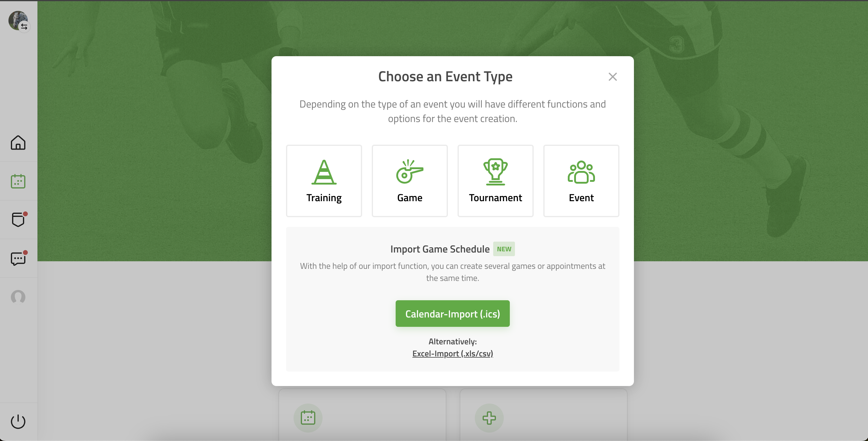Select the Event group card
This screenshot has height=441, width=868.
[x=581, y=181]
